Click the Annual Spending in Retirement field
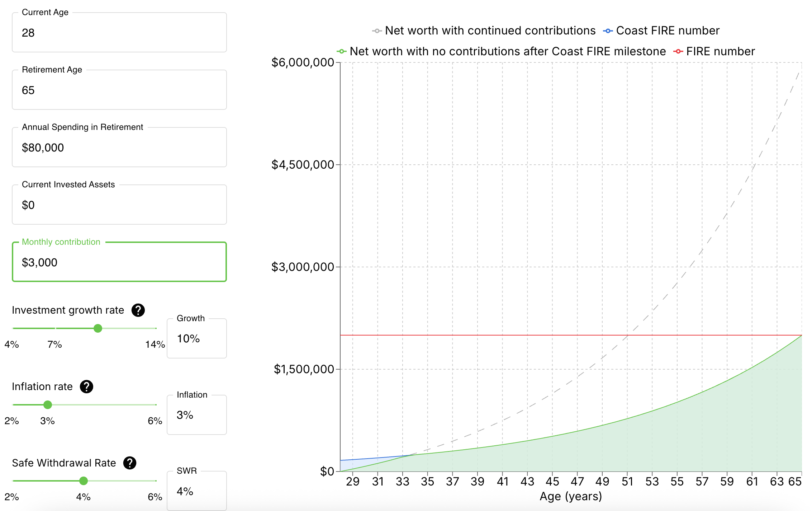812x511 pixels. point(119,148)
